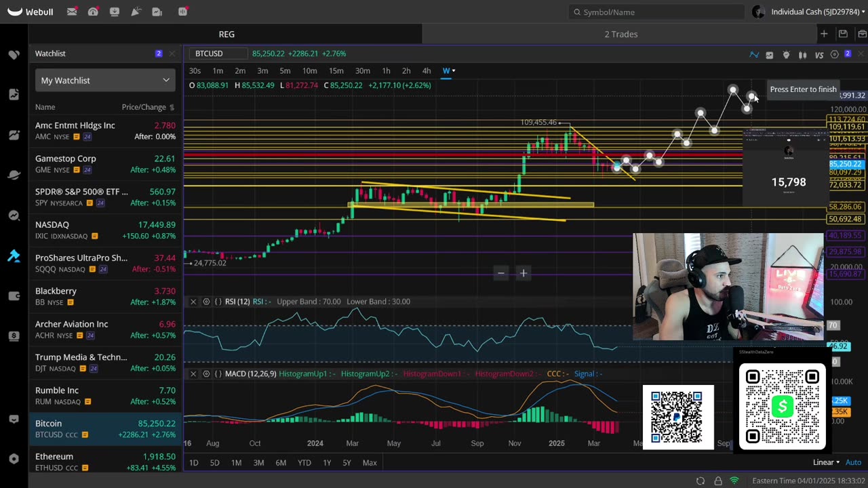This screenshot has width=868, height=488.
Task: Toggle RSI indicator visibility eye icon
Action: click(x=206, y=302)
